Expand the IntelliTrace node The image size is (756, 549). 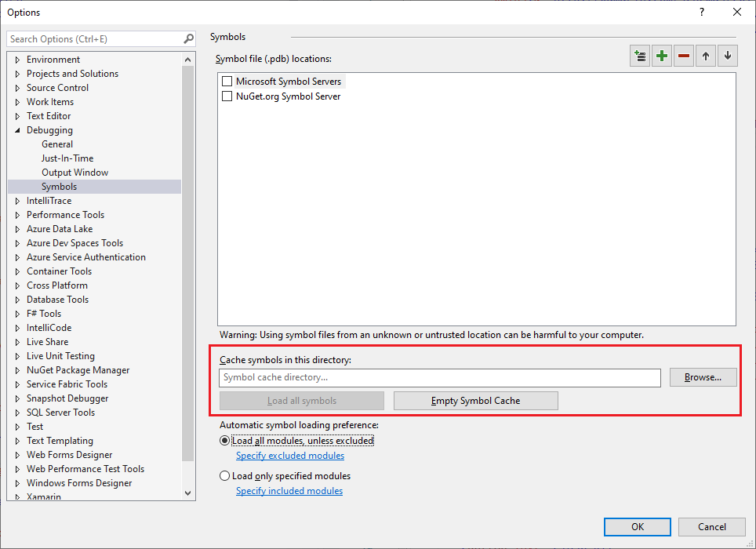[x=18, y=201]
